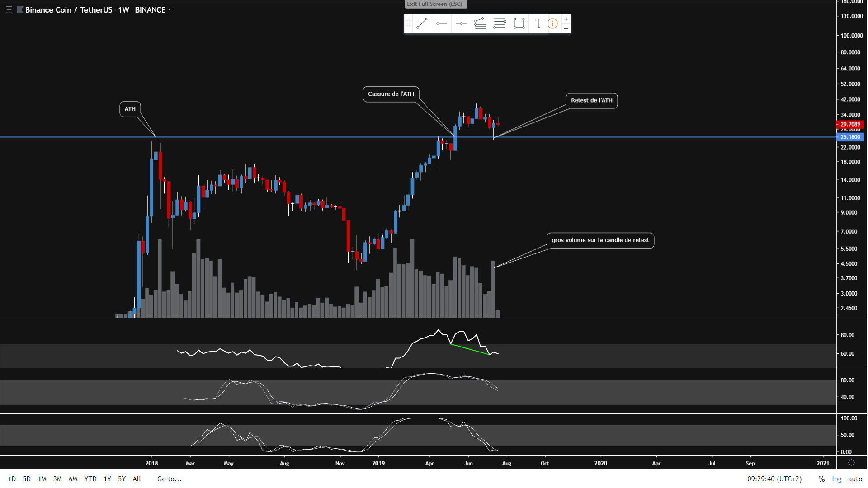The image size is (868, 488).
Task: Select the Rectangle drawing tool
Action: [x=519, y=23]
